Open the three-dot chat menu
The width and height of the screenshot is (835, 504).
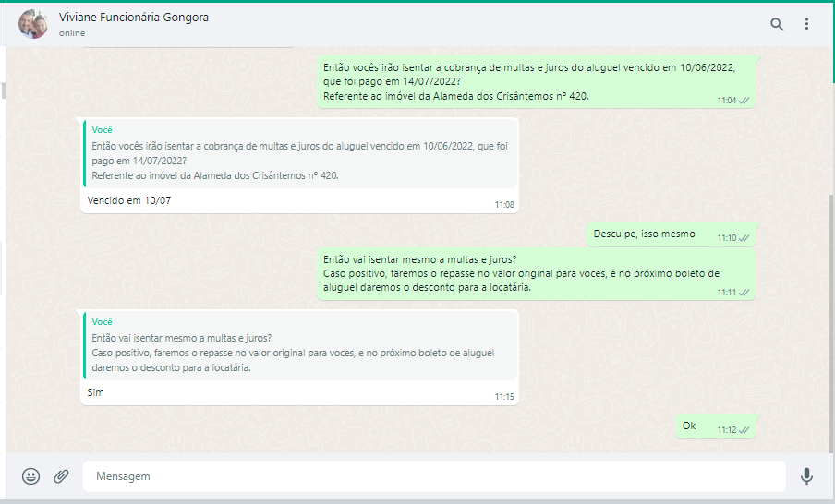tap(806, 24)
